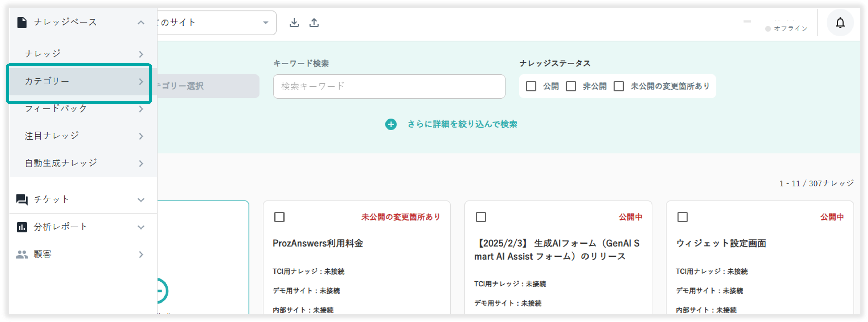Screen dimensions: 868x322
Task: Select フィードバック in the sidebar
Action: pyautogui.click(x=56, y=109)
